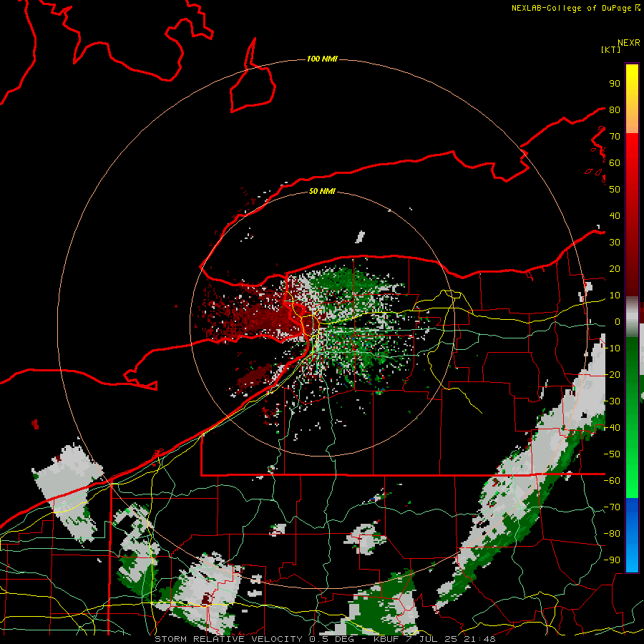Click the -90 value on velocity scale
This screenshot has width=644, height=644.
(x=612, y=560)
